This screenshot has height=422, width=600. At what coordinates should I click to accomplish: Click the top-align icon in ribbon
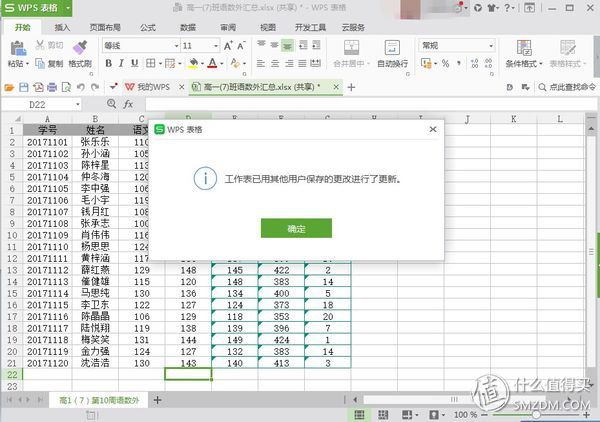(261, 44)
